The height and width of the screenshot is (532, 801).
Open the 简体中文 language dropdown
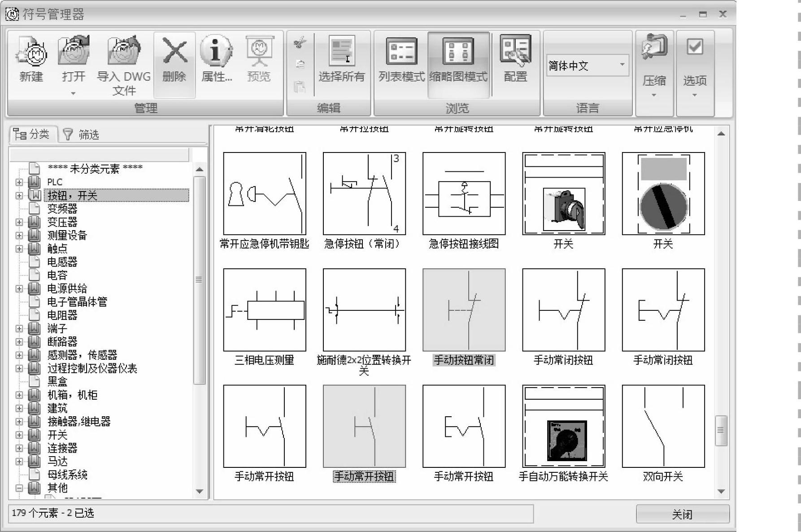[622, 65]
